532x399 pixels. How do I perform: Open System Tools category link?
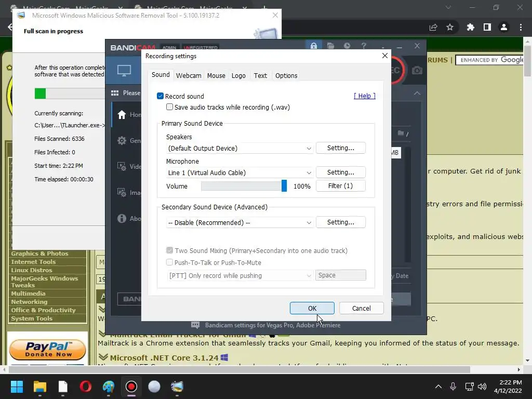pyautogui.click(x=32, y=318)
